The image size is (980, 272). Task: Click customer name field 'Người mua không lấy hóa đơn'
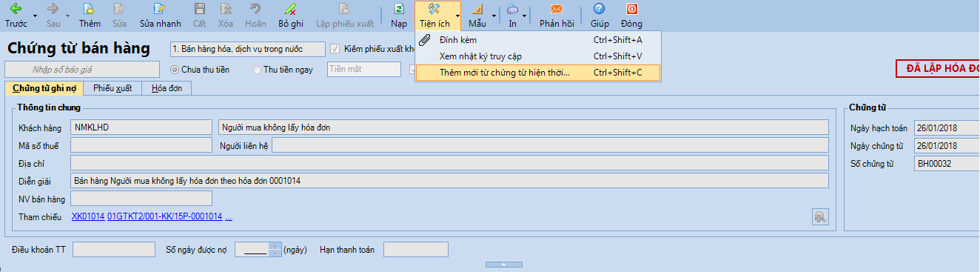524,127
